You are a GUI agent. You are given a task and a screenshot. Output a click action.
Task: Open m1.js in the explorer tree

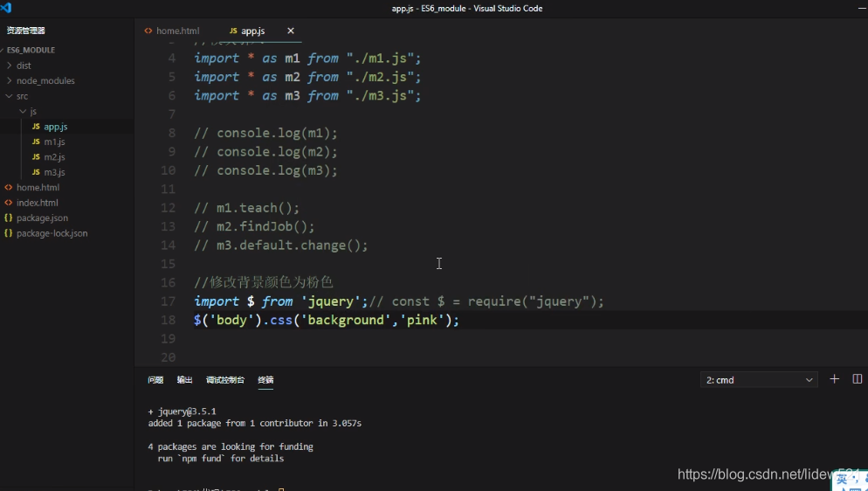(54, 142)
